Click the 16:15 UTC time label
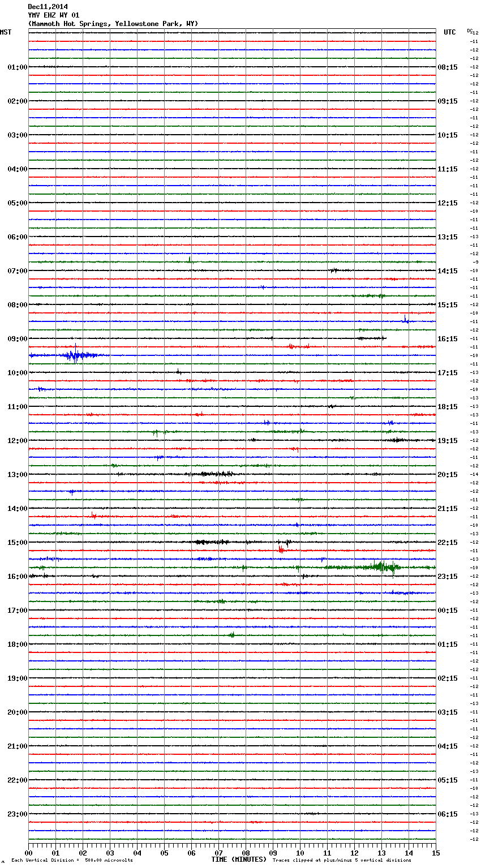Image resolution: width=481 pixels, height=868 pixels. pos(448,339)
